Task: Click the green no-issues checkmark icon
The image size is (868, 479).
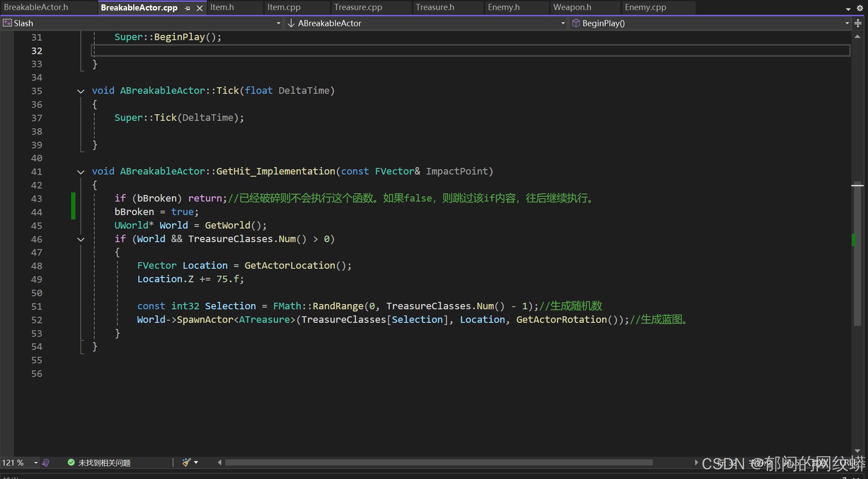Action: click(71, 462)
